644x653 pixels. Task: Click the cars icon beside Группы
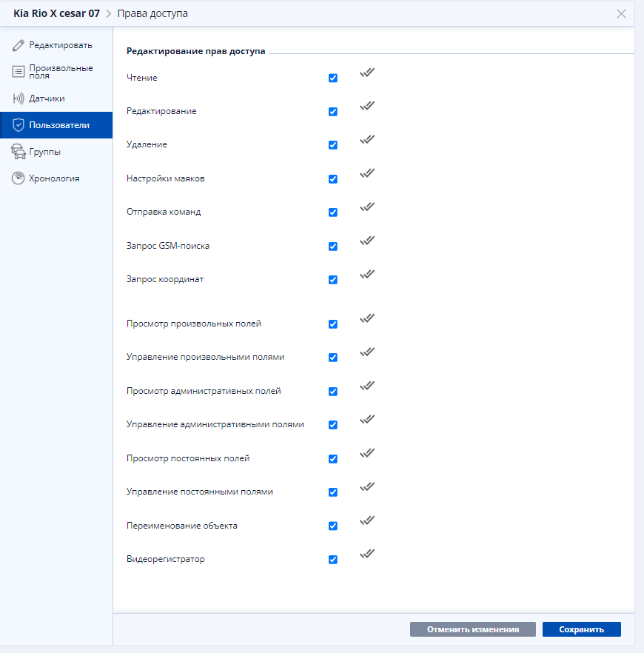pos(19,152)
